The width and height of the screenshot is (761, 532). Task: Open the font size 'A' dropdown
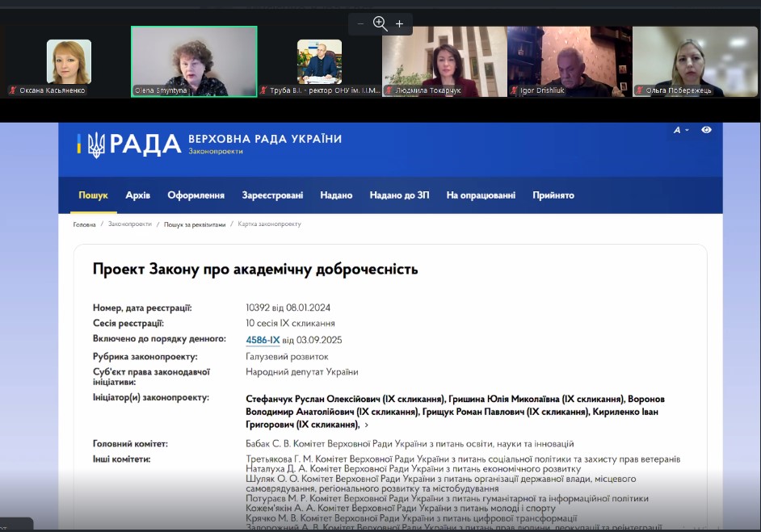pos(680,130)
